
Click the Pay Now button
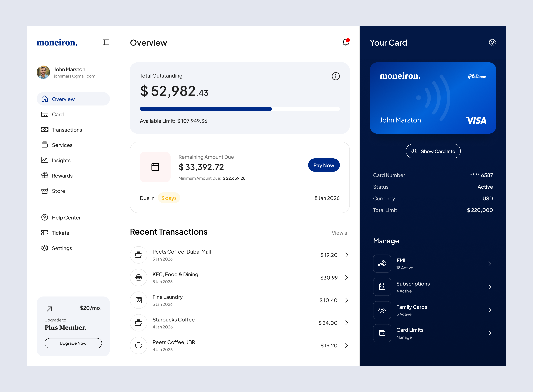coord(324,165)
